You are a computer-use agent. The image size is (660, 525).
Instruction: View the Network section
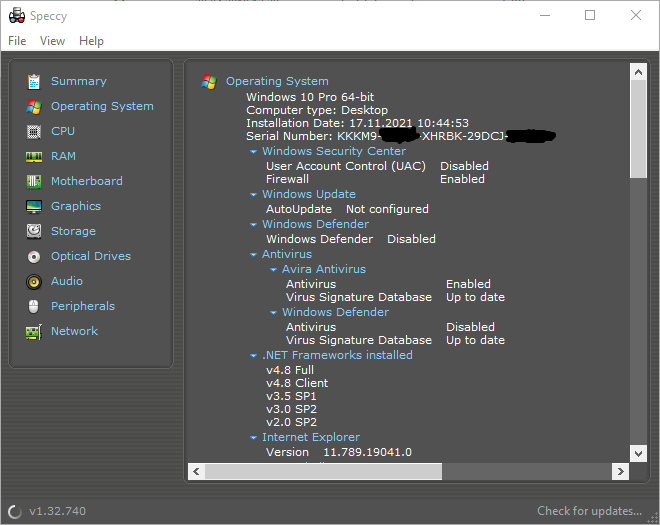(x=74, y=331)
